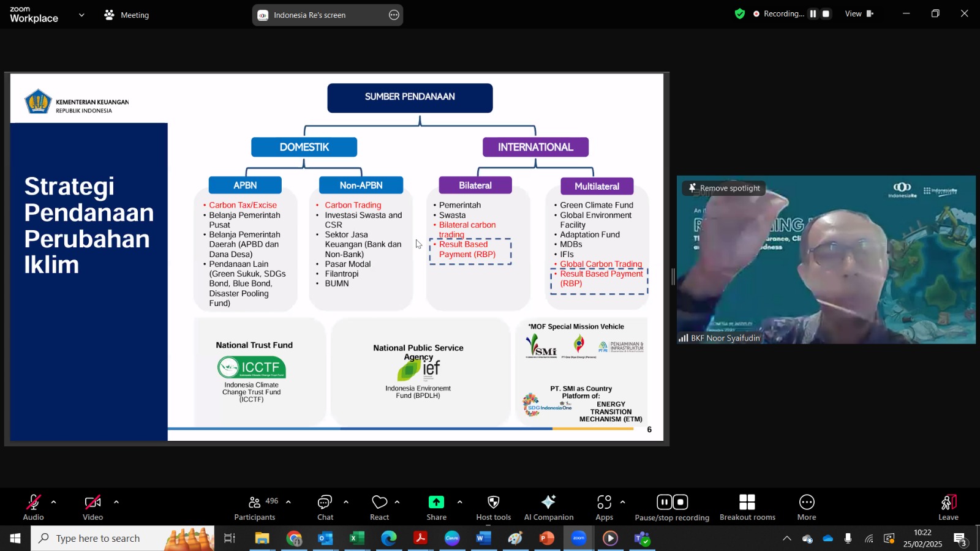Open the Wi-Fi network tray icon
The image size is (980, 551).
869,538
